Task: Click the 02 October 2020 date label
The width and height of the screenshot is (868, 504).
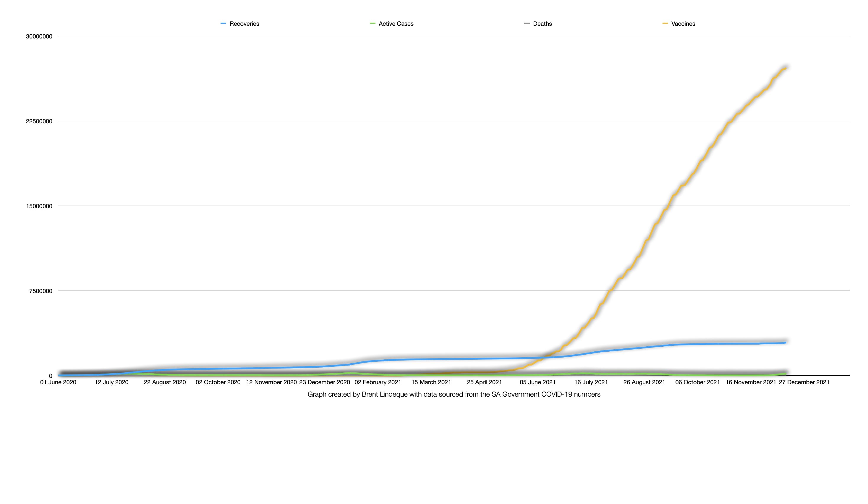Action: [x=218, y=382]
